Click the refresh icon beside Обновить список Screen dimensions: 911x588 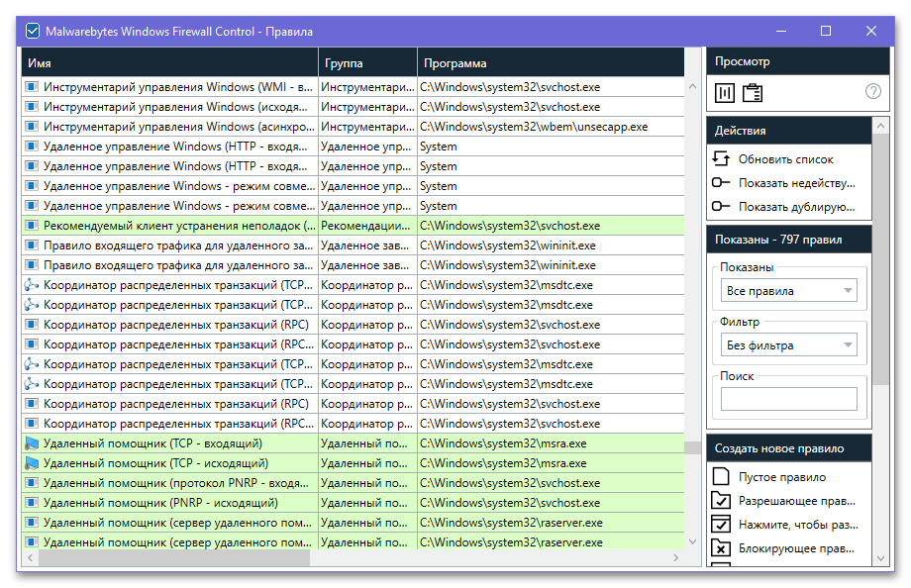[x=721, y=158]
